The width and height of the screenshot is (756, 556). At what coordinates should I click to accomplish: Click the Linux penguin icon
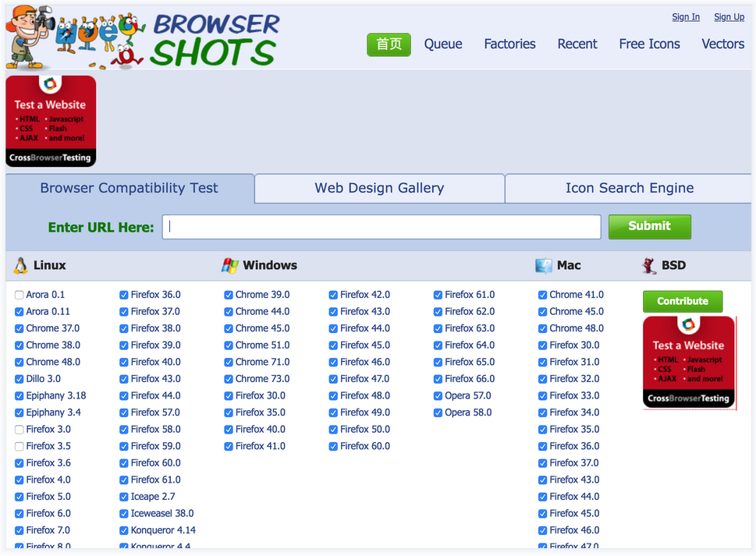click(20, 266)
